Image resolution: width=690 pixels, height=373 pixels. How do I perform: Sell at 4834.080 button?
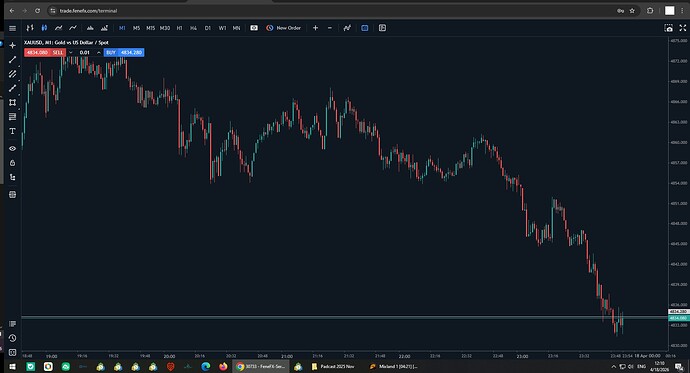(44, 52)
